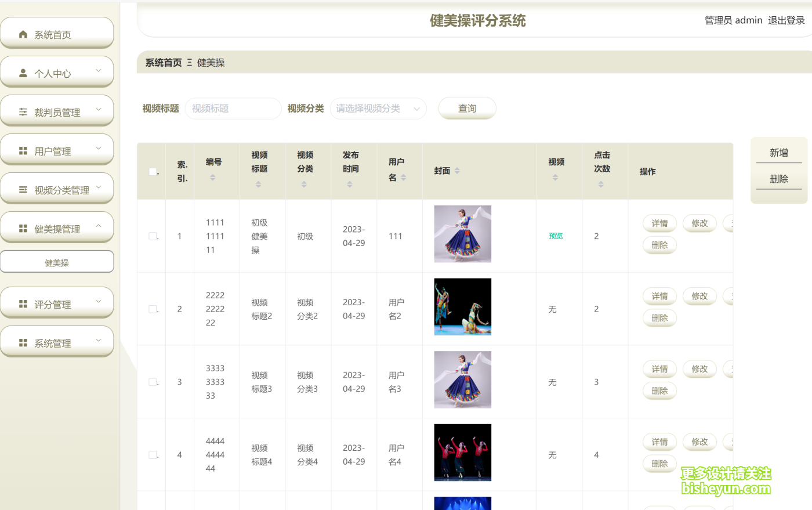Open the 视频分类 filter dropdown
The image size is (812, 510).
click(378, 108)
